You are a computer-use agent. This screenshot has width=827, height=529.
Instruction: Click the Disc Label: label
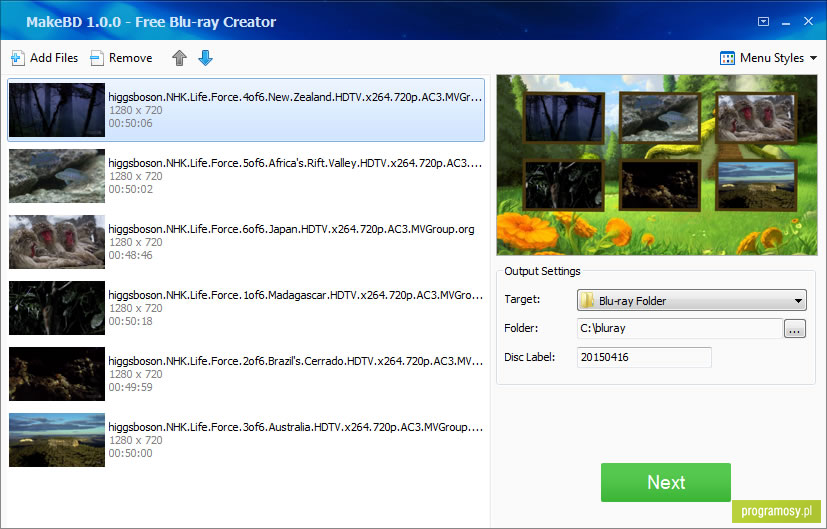(x=530, y=357)
